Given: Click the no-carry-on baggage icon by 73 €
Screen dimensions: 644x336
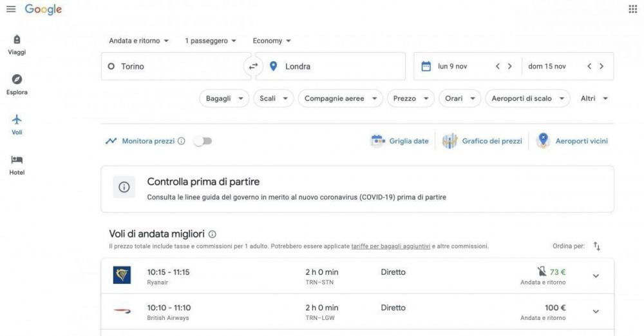Looking at the screenshot, I should (x=542, y=272).
